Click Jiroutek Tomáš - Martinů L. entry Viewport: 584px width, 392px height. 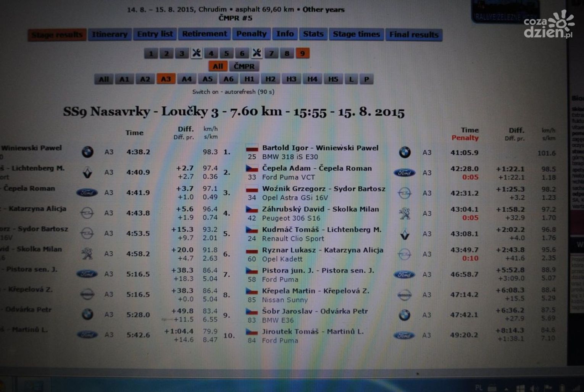pyautogui.click(x=313, y=332)
